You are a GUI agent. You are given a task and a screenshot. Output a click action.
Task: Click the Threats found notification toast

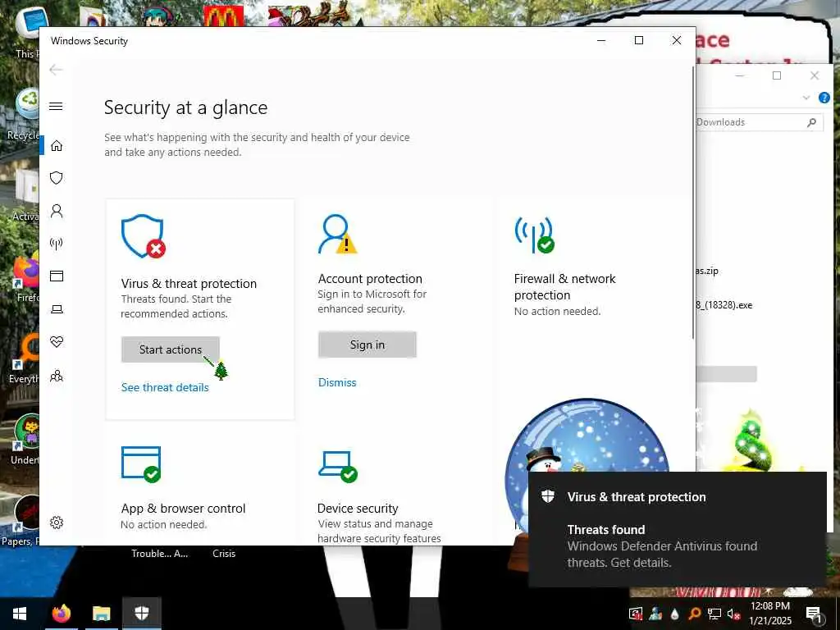click(677, 529)
